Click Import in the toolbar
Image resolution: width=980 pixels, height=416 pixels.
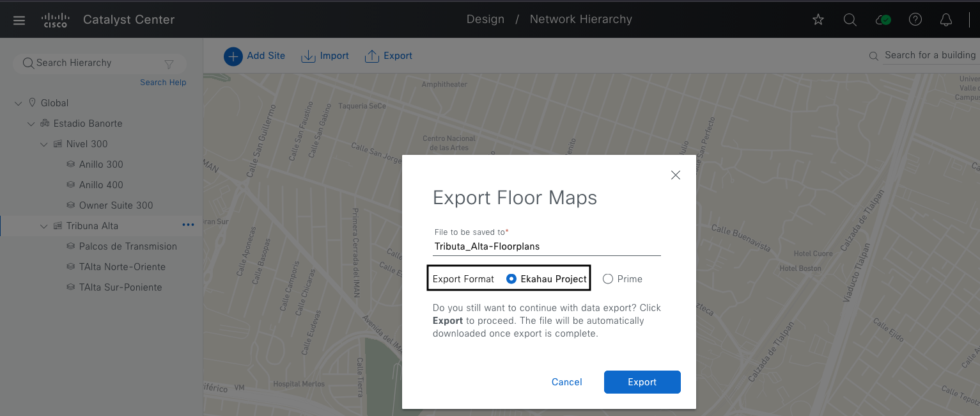[x=325, y=56]
